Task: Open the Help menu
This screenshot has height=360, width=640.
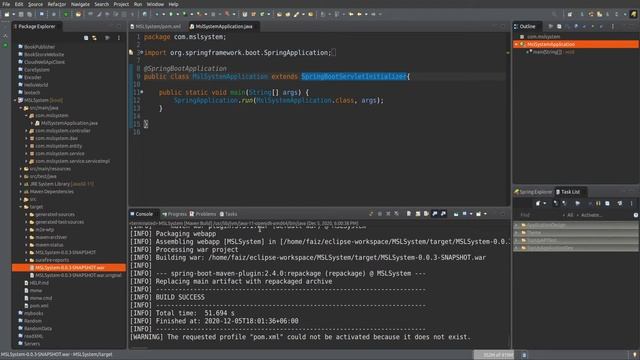Action: tap(173, 4)
